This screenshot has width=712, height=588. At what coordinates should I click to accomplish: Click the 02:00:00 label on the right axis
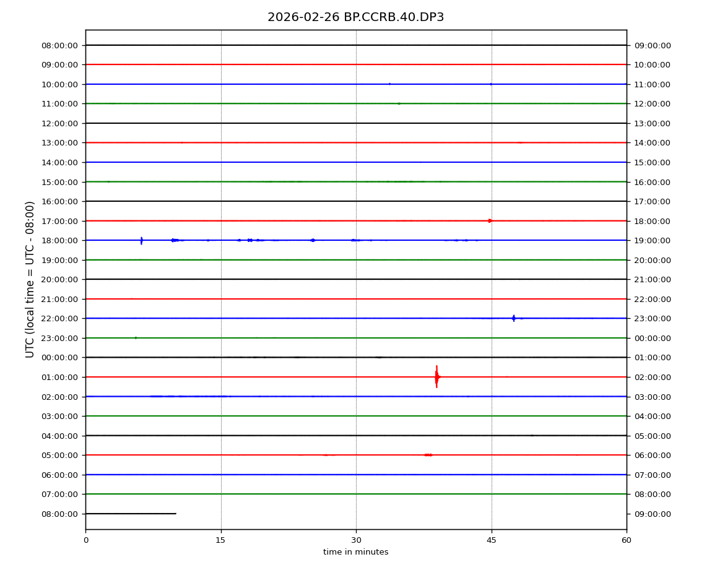coord(653,377)
